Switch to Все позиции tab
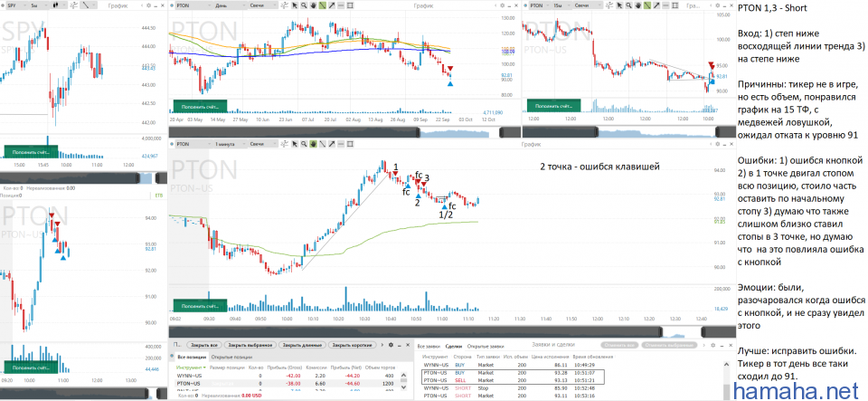Image resolution: width=868 pixels, height=401 pixels. click(191, 358)
